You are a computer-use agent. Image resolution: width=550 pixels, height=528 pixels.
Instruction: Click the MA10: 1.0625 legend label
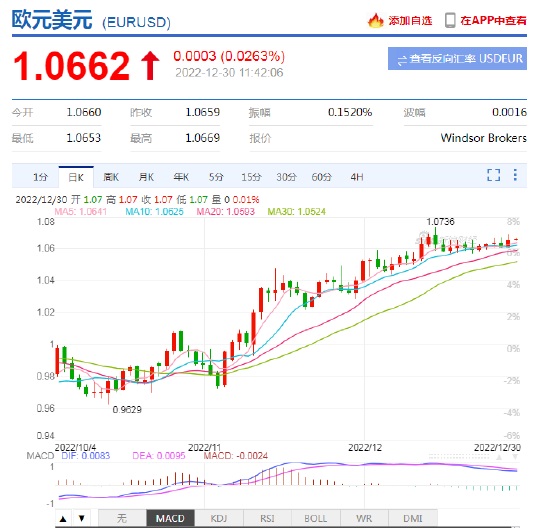coord(154,212)
